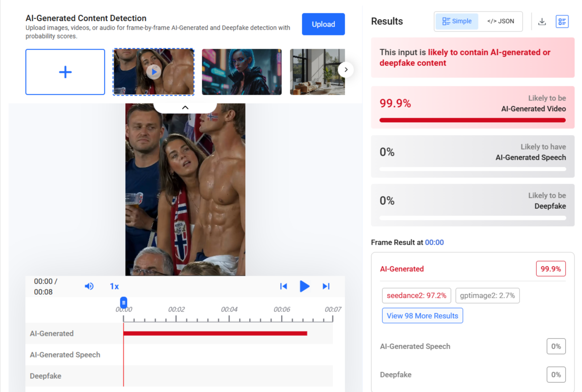Click the 00:04 timeline marker
This screenshot has width=582, height=392.
229,309
